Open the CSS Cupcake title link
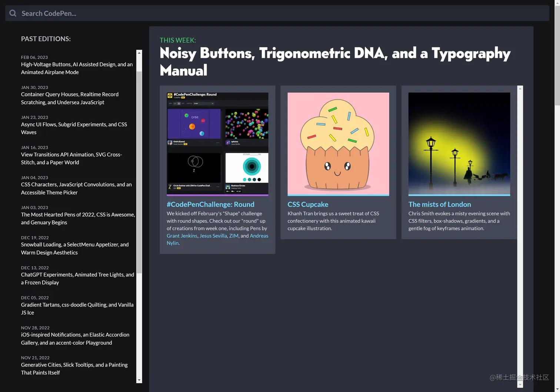 tap(308, 204)
